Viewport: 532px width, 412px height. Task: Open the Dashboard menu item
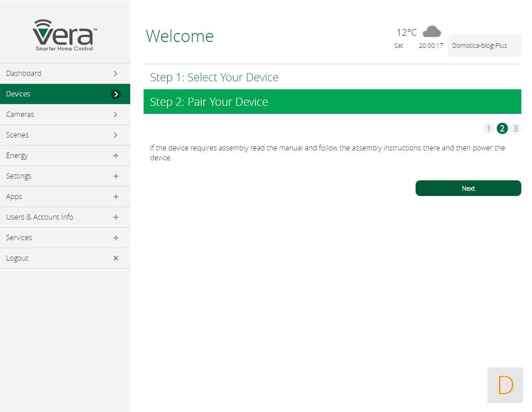click(x=24, y=73)
